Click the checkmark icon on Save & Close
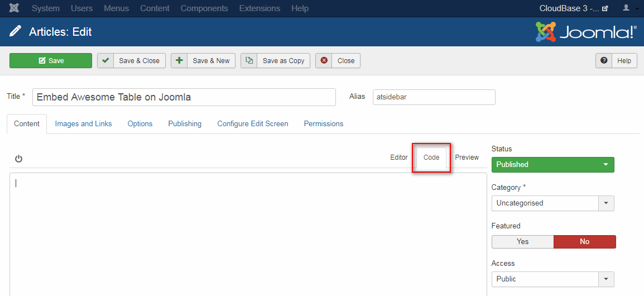The image size is (644, 296). pos(105,60)
